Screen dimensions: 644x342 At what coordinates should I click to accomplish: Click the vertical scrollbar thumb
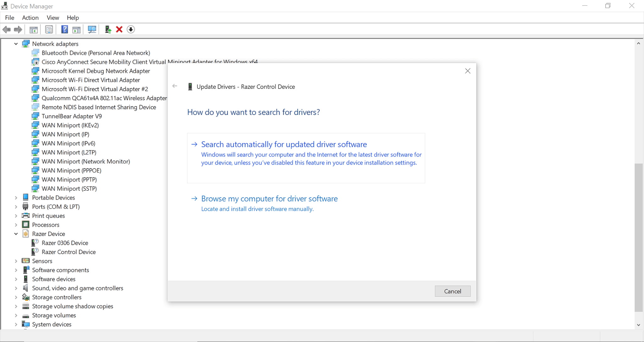(638, 237)
